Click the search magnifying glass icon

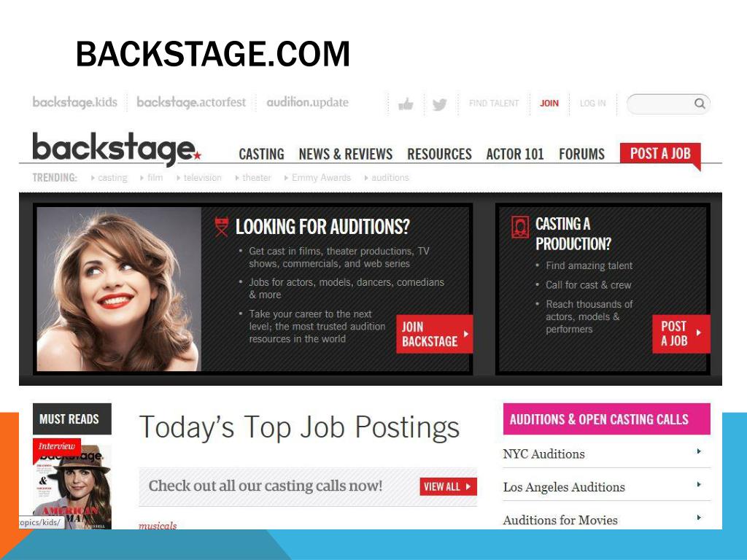point(700,104)
